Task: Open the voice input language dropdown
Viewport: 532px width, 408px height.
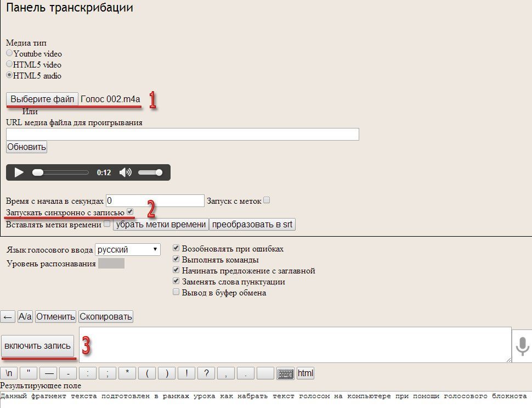Action: [x=128, y=249]
